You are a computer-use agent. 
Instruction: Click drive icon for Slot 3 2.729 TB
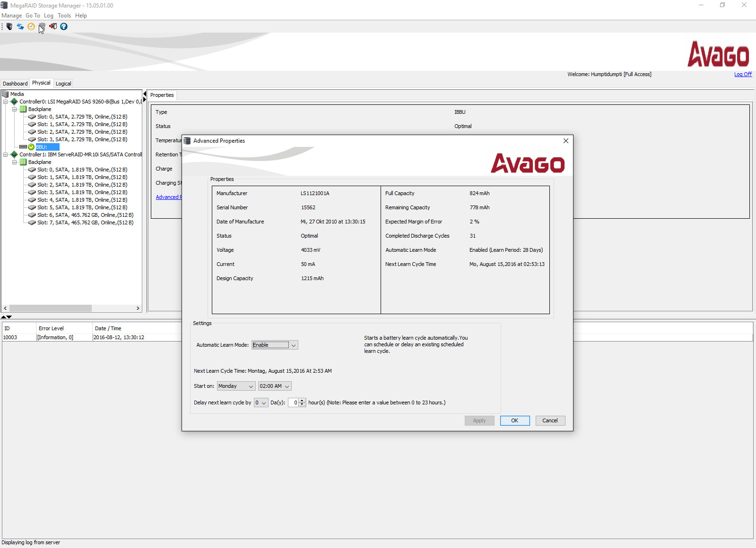[x=32, y=139]
